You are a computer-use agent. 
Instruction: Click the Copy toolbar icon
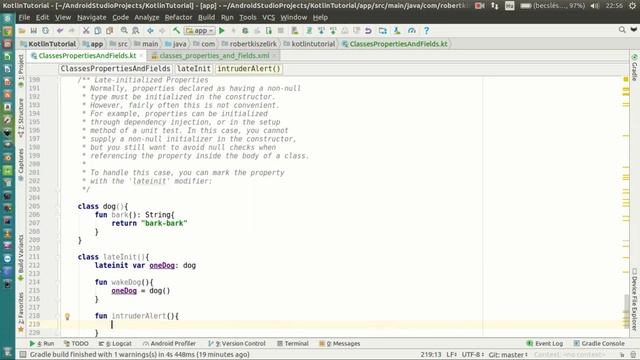point(98,31)
